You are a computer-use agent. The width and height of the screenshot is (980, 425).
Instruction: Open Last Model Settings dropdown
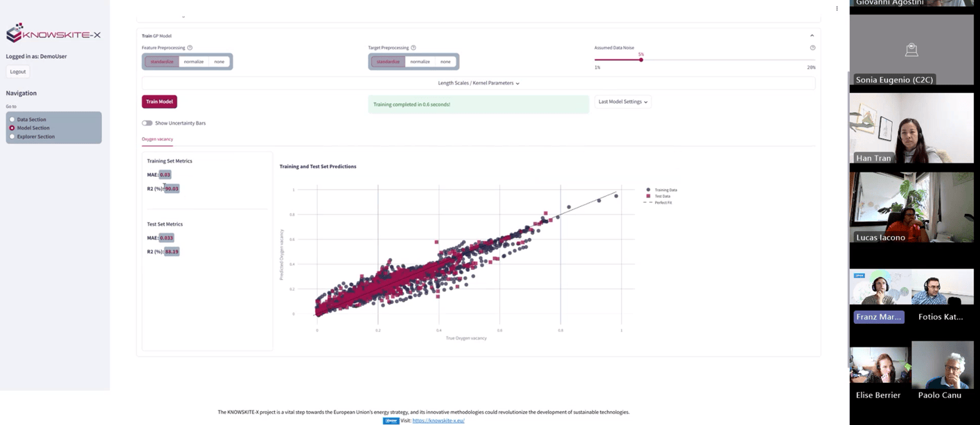click(x=623, y=102)
